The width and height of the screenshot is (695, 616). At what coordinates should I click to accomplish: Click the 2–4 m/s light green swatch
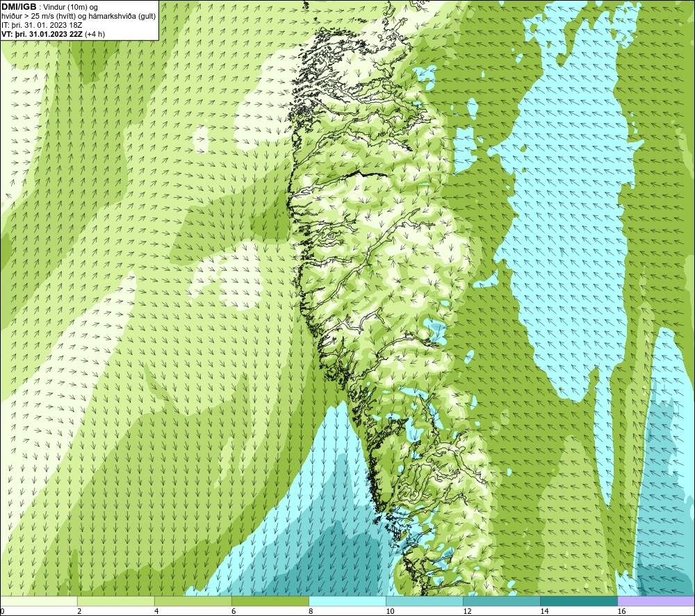116,601
